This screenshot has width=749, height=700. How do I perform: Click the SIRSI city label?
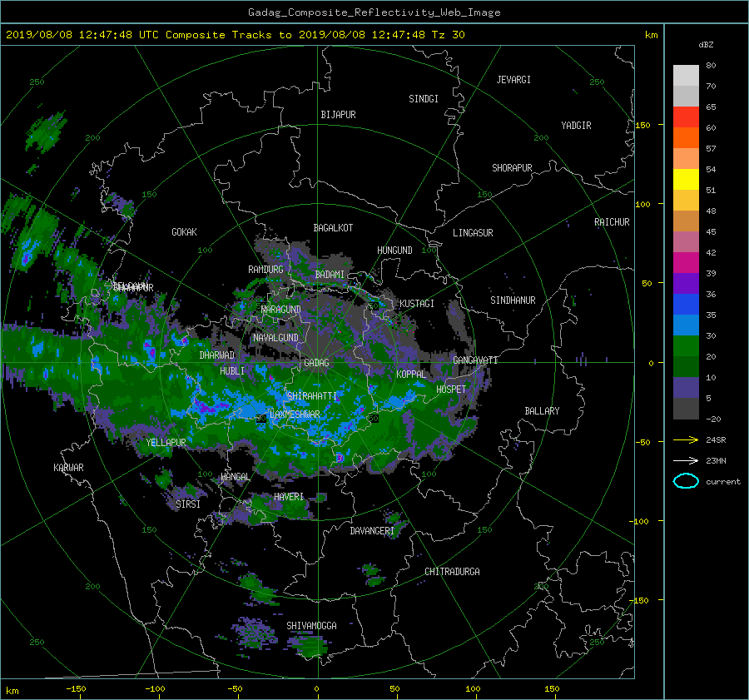point(188,504)
